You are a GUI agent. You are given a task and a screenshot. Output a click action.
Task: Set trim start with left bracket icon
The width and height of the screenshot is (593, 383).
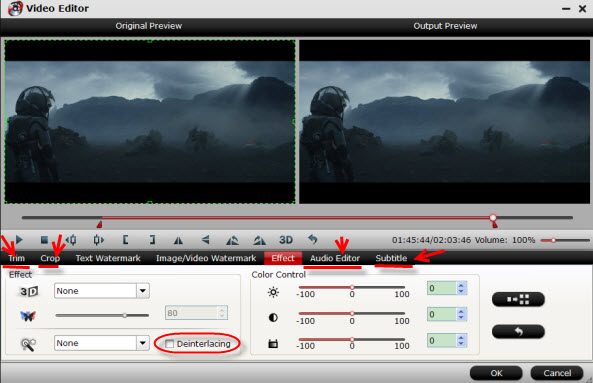[x=125, y=240]
